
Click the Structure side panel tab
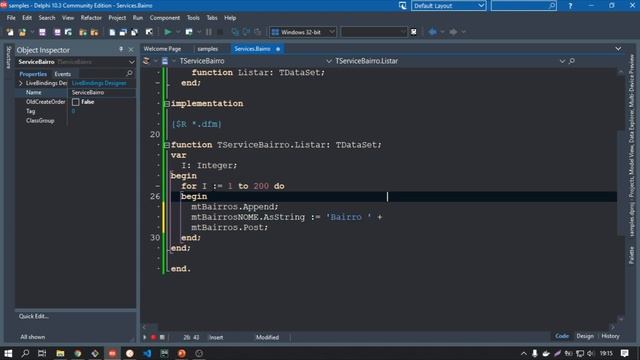click(9, 57)
